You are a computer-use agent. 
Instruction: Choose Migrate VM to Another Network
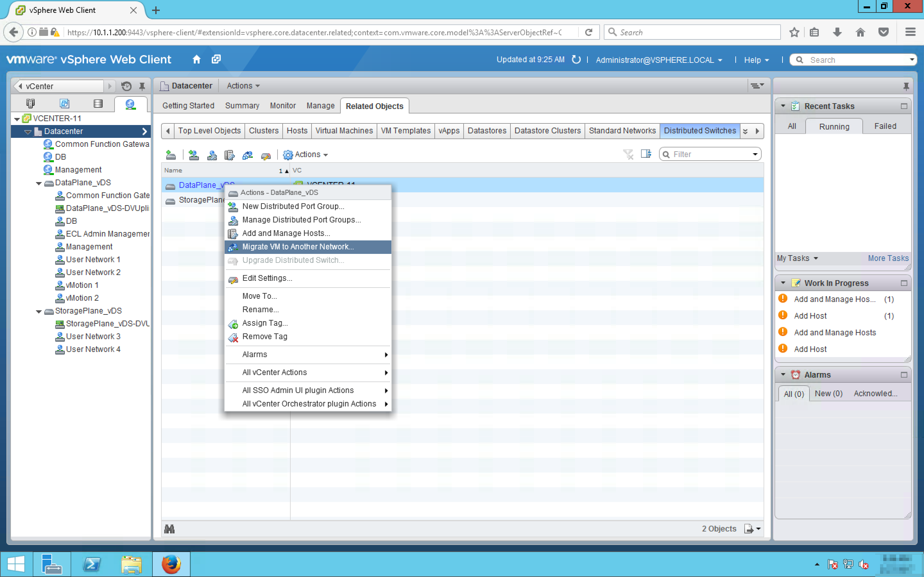298,247
